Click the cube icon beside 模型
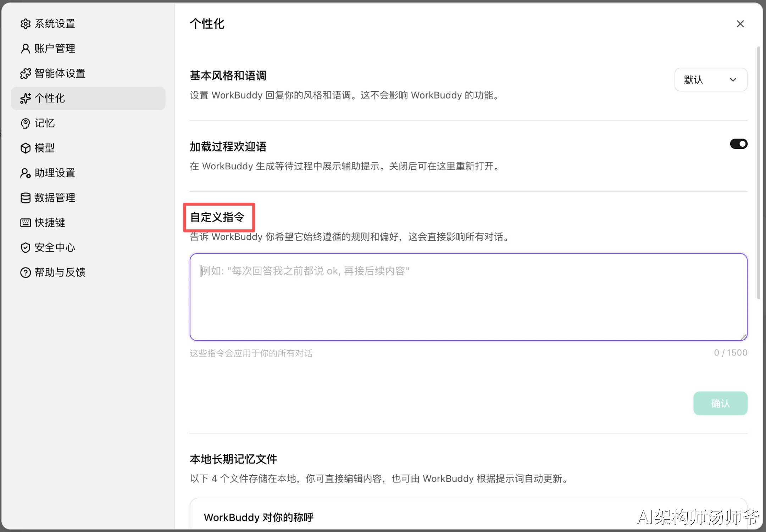Image resolution: width=766 pixels, height=532 pixels. [x=25, y=148]
